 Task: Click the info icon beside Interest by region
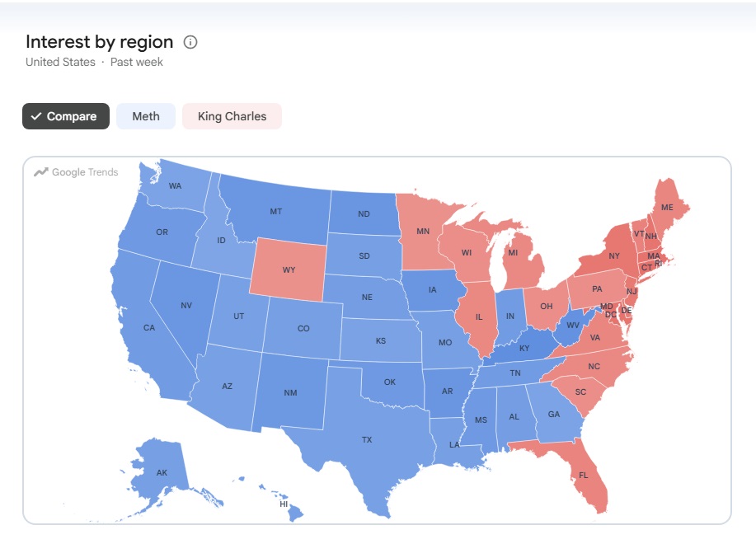190,42
